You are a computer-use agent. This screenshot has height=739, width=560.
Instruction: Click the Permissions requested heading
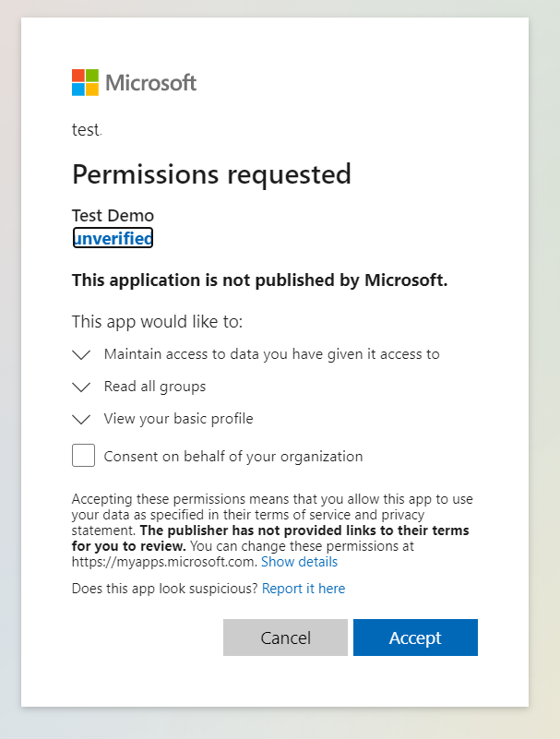(x=211, y=173)
